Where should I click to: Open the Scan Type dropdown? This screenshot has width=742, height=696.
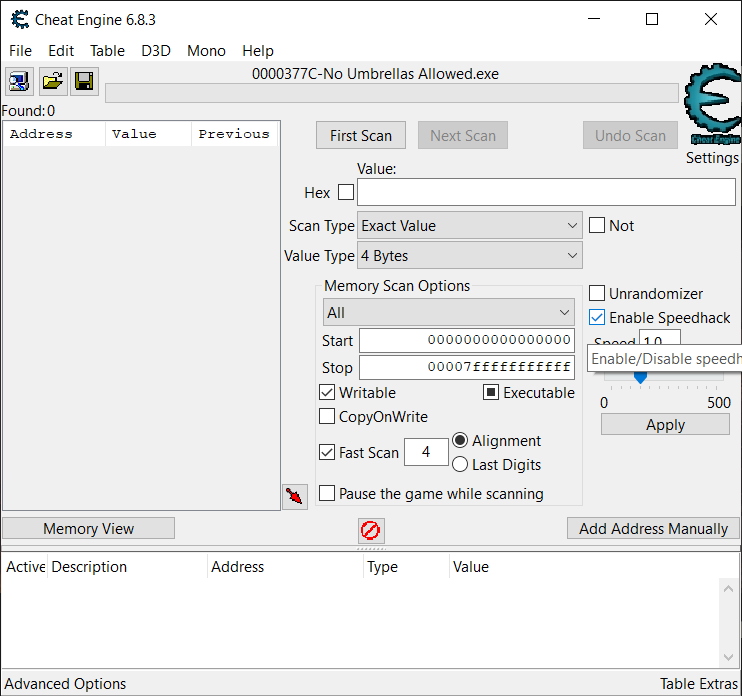[x=469, y=226]
